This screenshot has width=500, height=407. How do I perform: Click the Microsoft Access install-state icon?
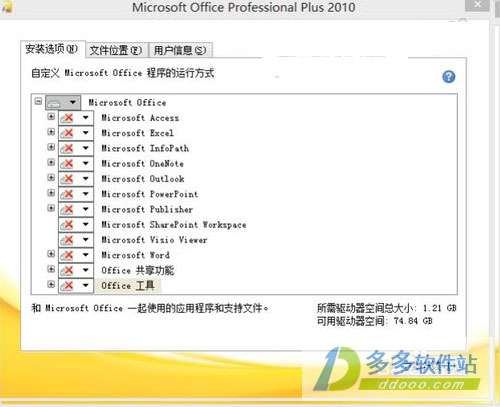point(67,118)
